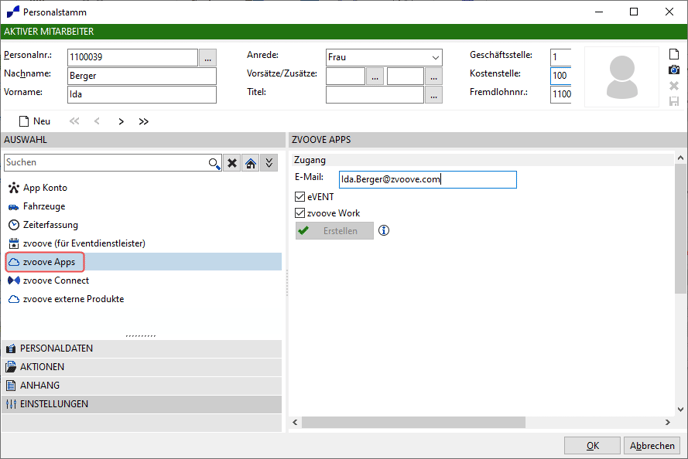Click the second Vorsätze/Zusätze text field
The width and height of the screenshot is (688, 459).
pyautogui.click(x=405, y=76)
